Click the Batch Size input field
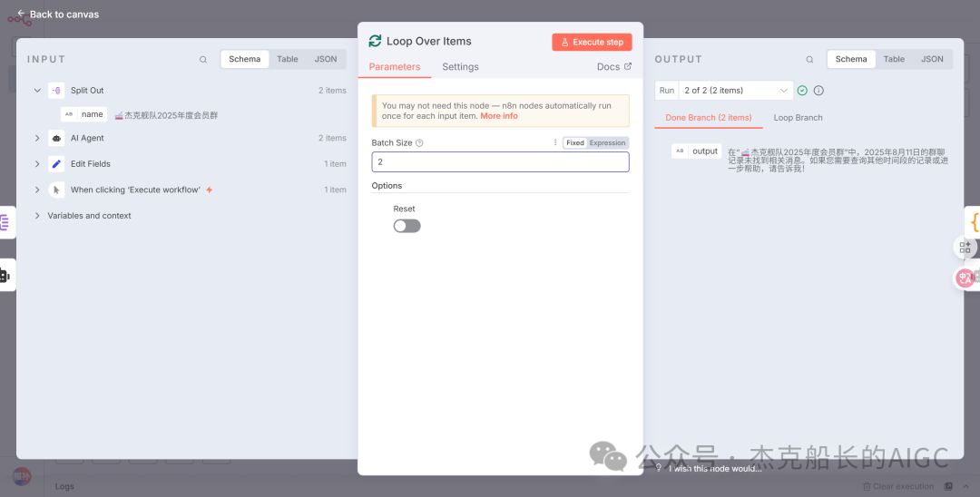The height and width of the screenshot is (497, 980). (500, 161)
